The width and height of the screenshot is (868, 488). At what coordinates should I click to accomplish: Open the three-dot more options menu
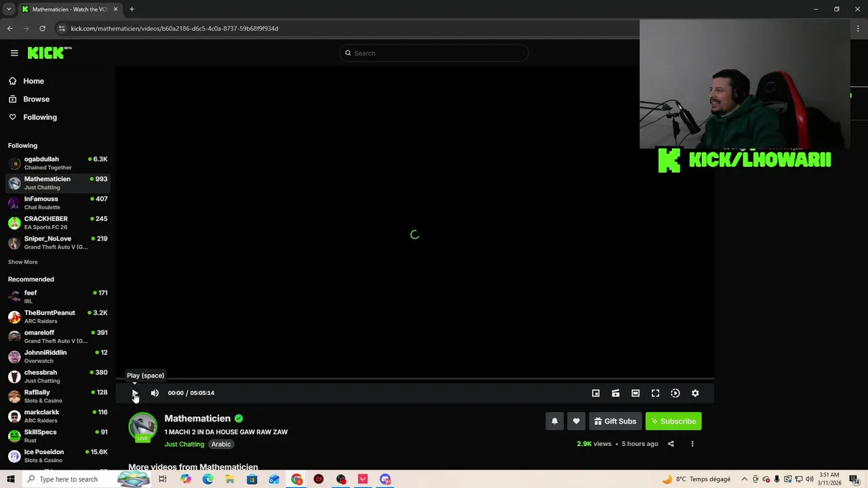pyautogui.click(x=692, y=444)
